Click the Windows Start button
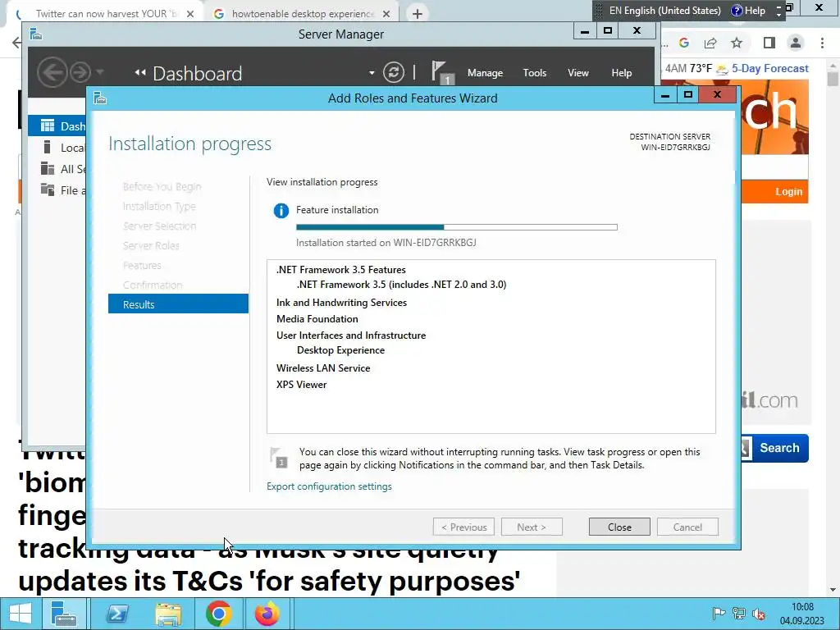 point(21,614)
